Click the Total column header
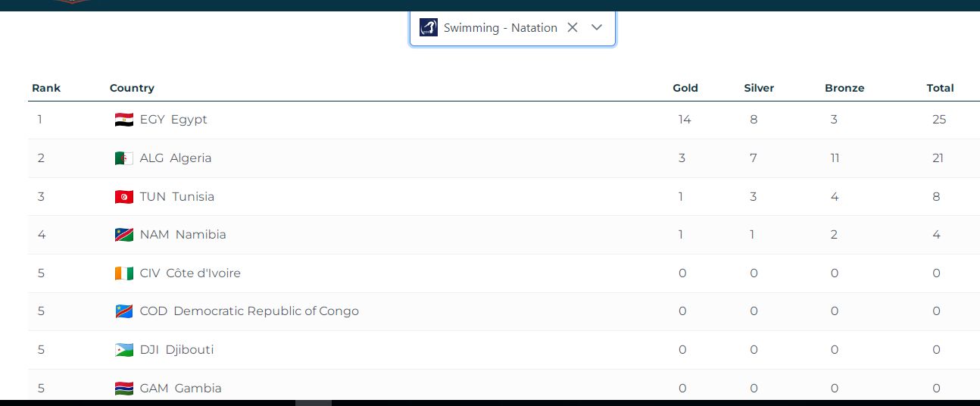Image resolution: width=980 pixels, height=406 pixels. click(x=940, y=88)
